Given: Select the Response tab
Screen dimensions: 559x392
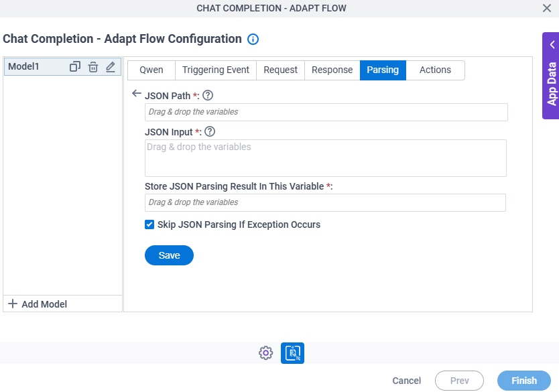Looking at the screenshot, I should [x=332, y=70].
